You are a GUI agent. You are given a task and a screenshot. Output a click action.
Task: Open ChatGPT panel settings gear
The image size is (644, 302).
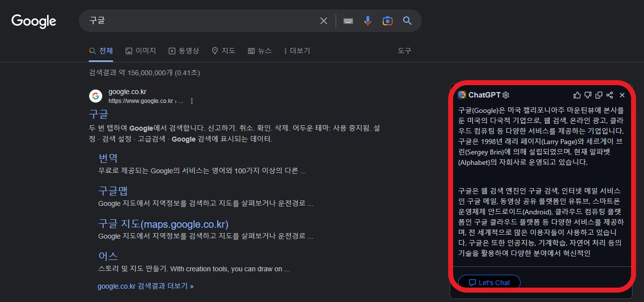pyautogui.click(x=506, y=95)
